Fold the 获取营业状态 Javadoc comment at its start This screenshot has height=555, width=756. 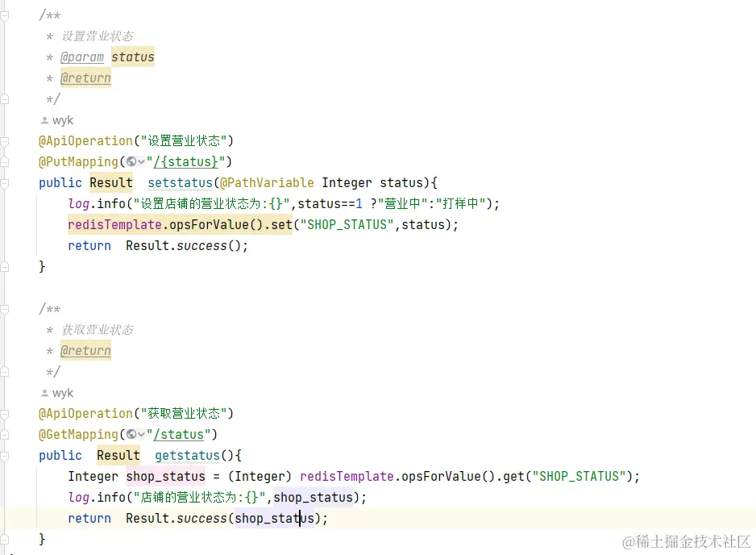(x=4, y=309)
